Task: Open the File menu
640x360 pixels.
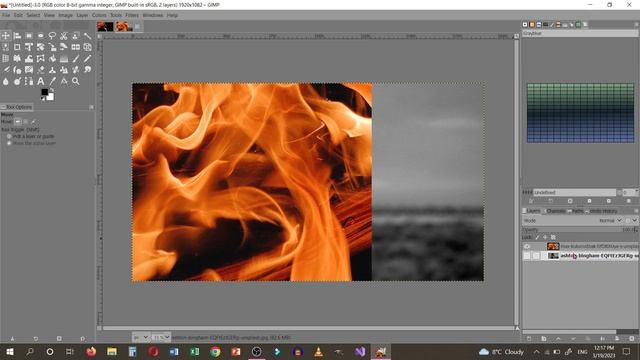Action: pos(6,15)
